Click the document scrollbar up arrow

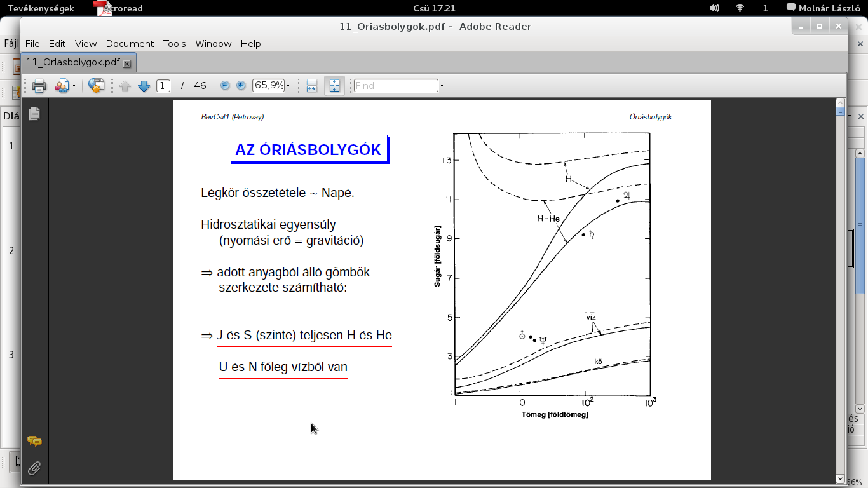[841, 103]
